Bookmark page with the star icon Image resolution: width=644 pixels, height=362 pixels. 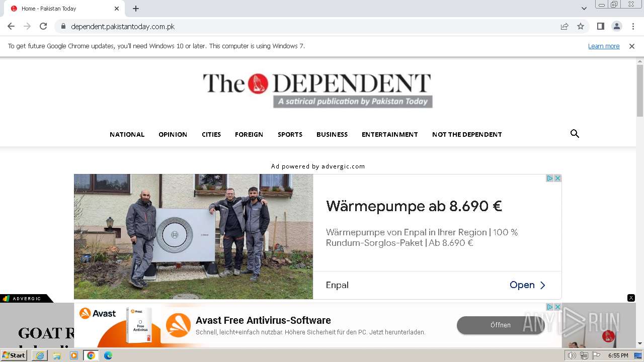[581, 26]
